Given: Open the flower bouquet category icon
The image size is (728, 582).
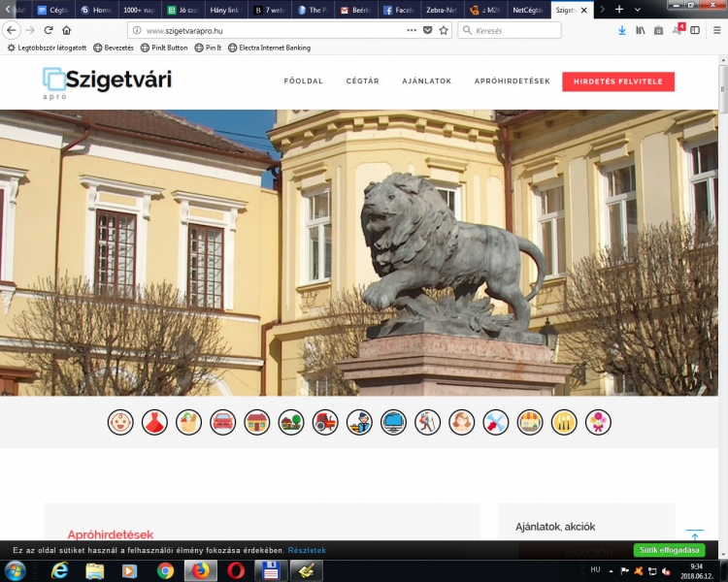Looking at the screenshot, I should pyautogui.click(x=598, y=422).
